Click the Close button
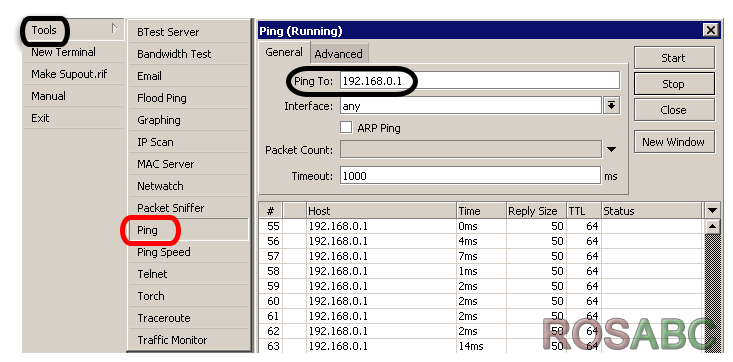The width and height of the screenshot is (733, 362). pyautogui.click(x=674, y=110)
